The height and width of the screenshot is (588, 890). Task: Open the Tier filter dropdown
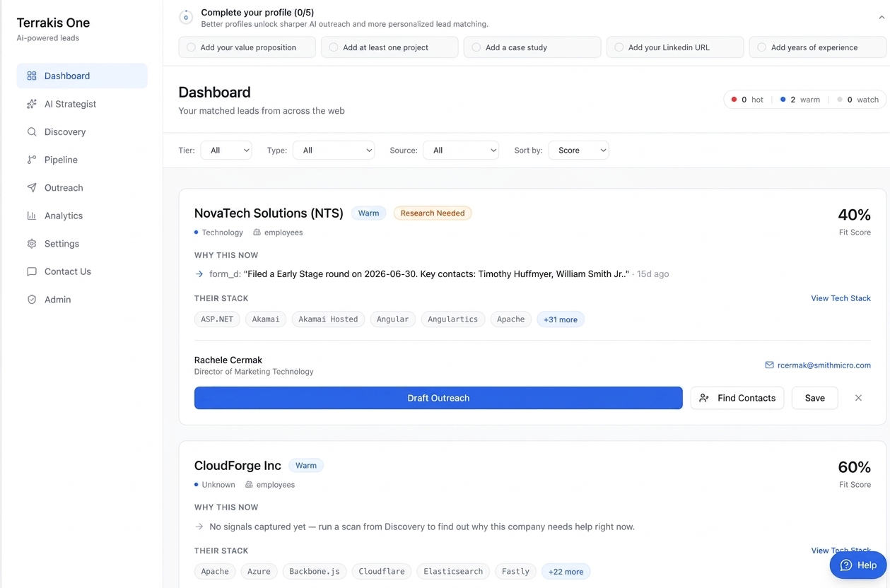point(226,150)
